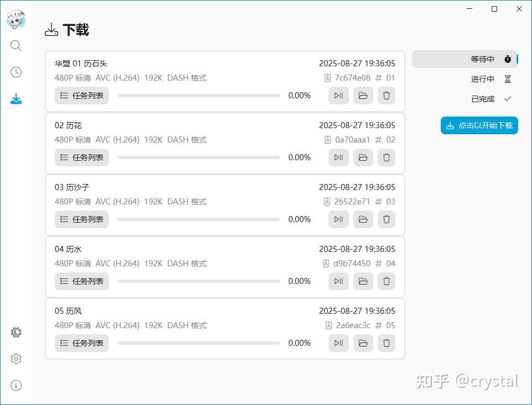
Task: Pause the download of 05 历风
Action: coord(338,343)
